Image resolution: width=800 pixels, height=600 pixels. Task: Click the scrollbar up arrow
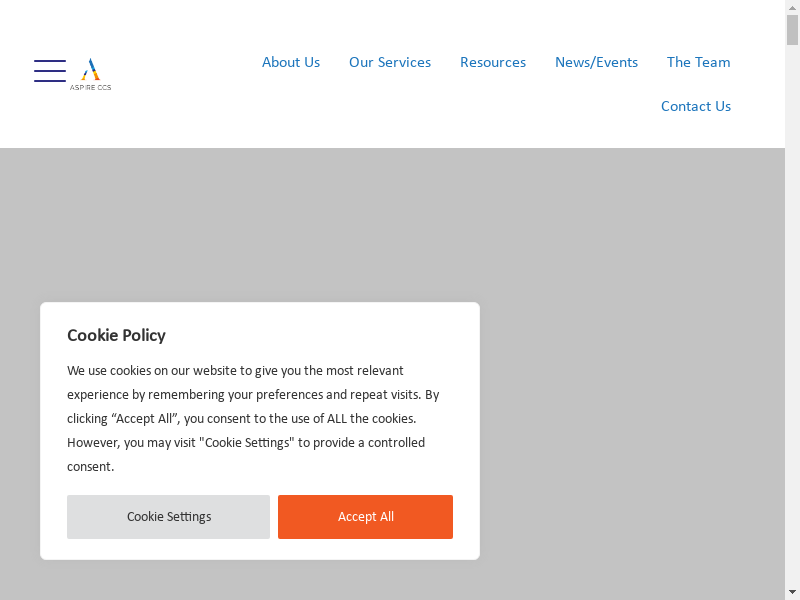click(x=792, y=7)
